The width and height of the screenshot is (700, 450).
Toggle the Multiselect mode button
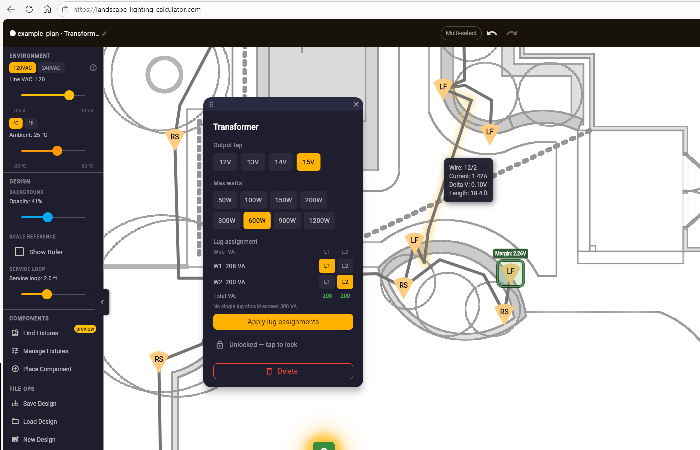[x=461, y=33]
